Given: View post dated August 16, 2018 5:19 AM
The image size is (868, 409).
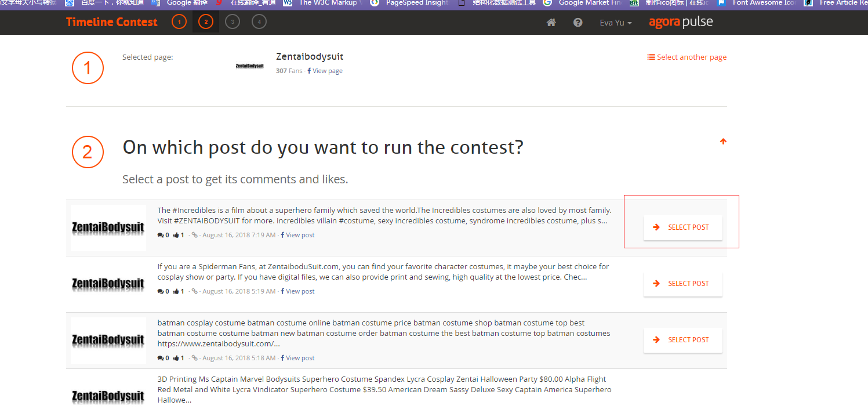Looking at the screenshot, I should pos(297,291).
